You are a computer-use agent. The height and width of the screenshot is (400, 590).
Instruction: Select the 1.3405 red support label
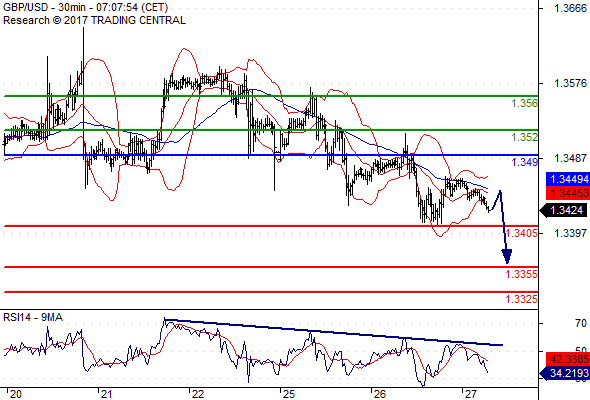(522, 233)
